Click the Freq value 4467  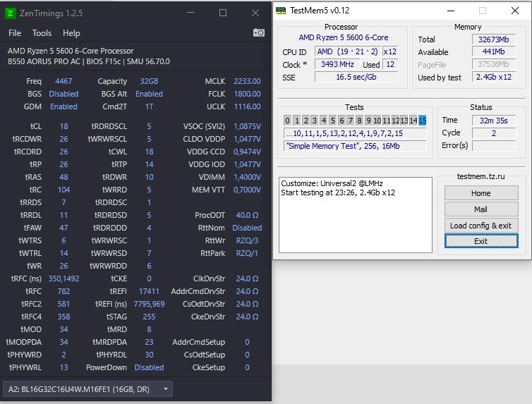pos(64,81)
